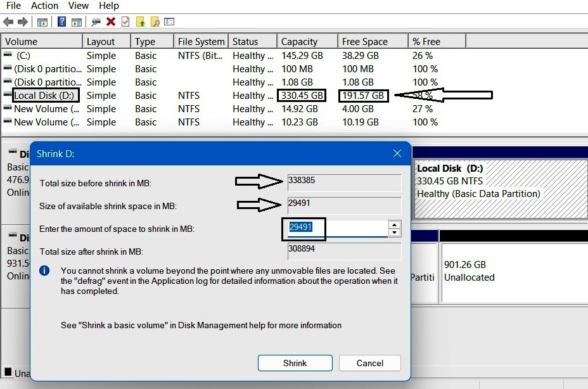The image size is (588, 389).
Task: Click the drive icon beside the (C:) volume
Action: coord(8,54)
